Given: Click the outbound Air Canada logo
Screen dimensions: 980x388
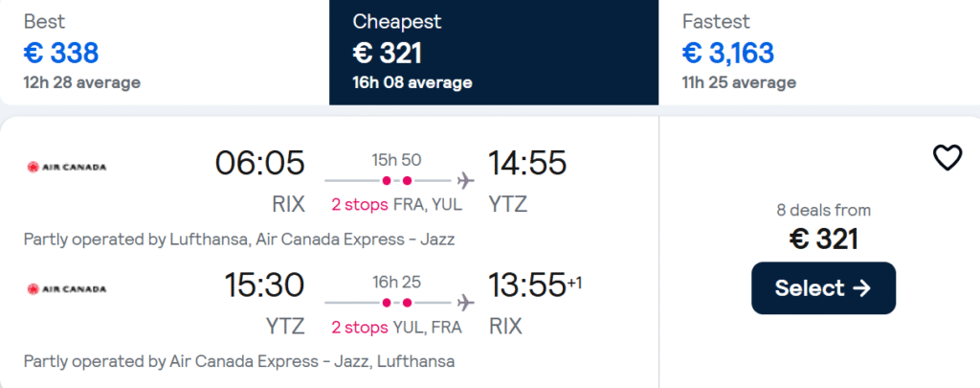Looking at the screenshot, I should [x=67, y=167].
